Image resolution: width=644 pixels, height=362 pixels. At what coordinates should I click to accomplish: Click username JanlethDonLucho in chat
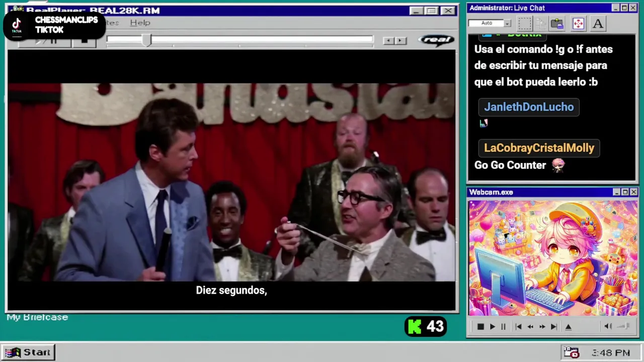click(529, 107)
